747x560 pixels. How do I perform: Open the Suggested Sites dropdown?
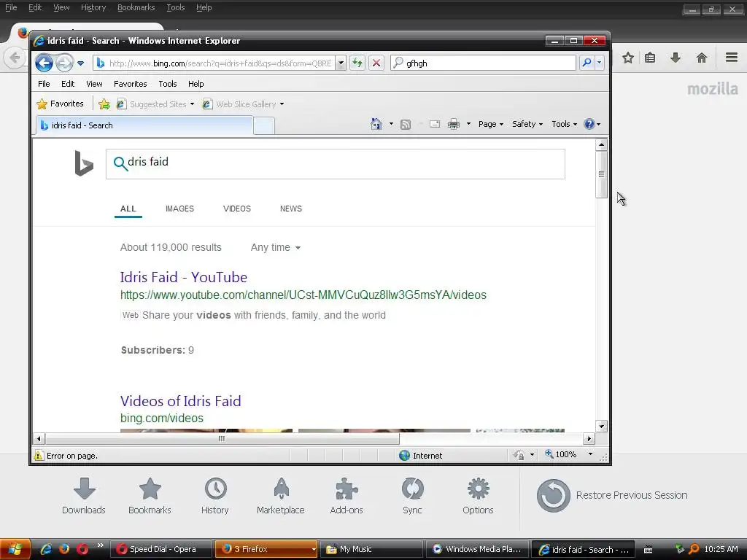point(192,104)
